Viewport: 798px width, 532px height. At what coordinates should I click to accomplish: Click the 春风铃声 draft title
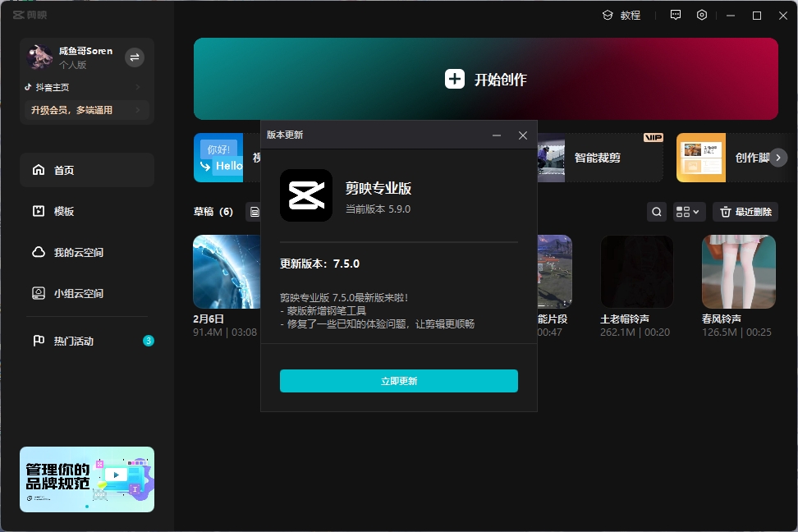coord(721,319)
